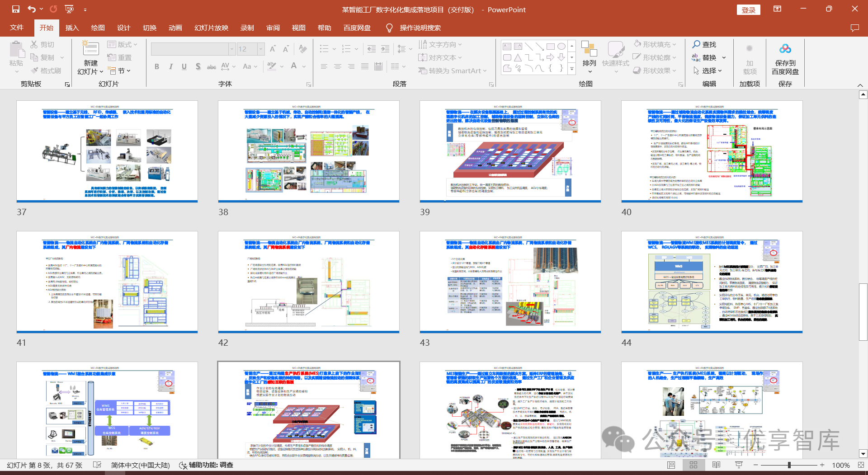Click the text Shadow icon
The width and height of the screenshot is (868, 475).
[x=198, y=66]
